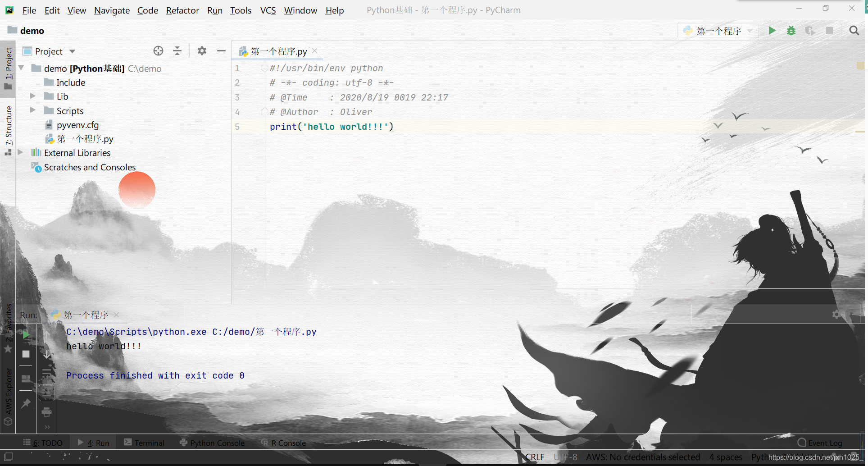
Task: Open the R Console tool window
Action: pos(284,443)
